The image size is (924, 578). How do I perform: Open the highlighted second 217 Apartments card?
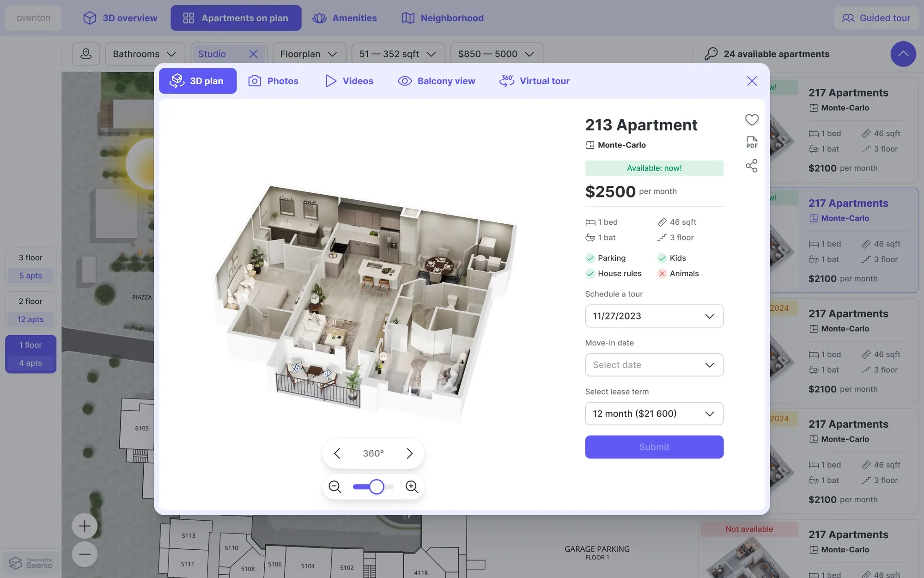(x=844, y=240)
